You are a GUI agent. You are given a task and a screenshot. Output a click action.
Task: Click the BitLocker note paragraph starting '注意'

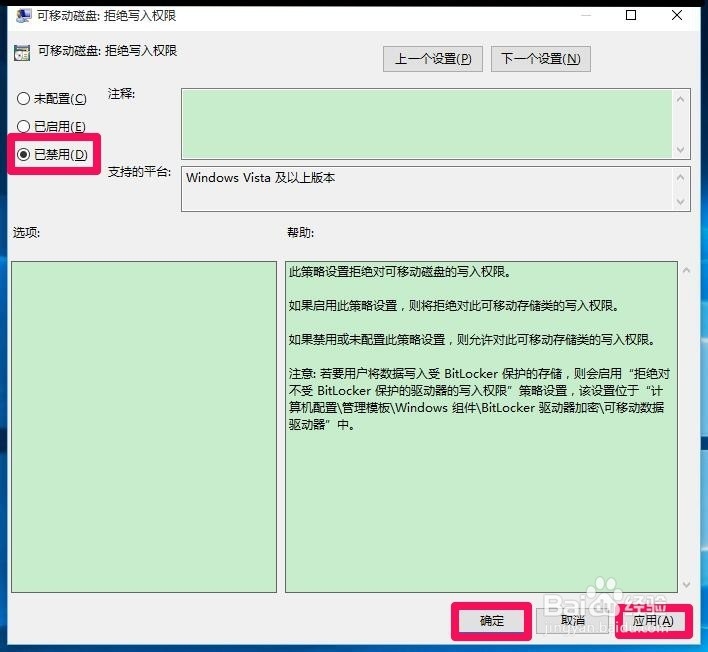(x=479, y=399)
